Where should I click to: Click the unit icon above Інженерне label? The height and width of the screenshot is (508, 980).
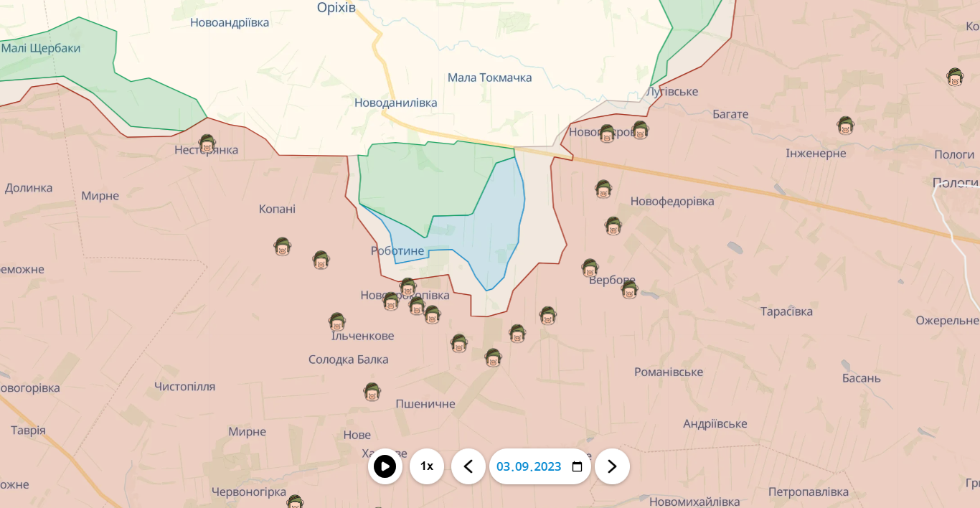pyautogui.click(x=846, y=126)
